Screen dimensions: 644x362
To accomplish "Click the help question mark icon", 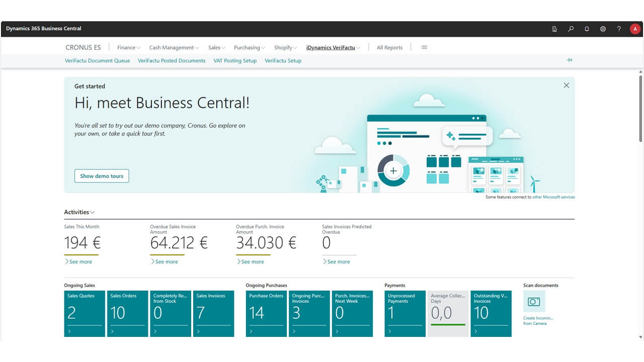I will point(619,29).
